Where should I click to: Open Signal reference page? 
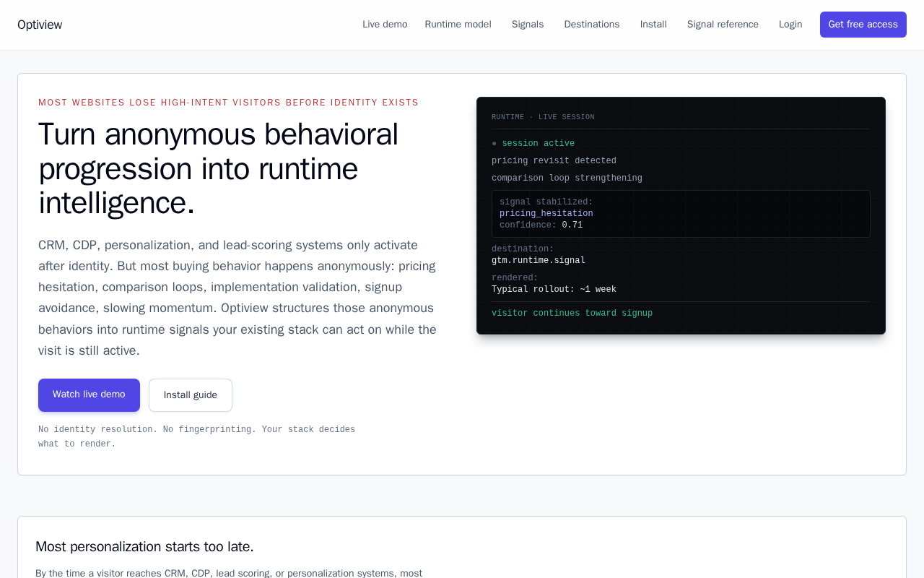pos(723,25)
